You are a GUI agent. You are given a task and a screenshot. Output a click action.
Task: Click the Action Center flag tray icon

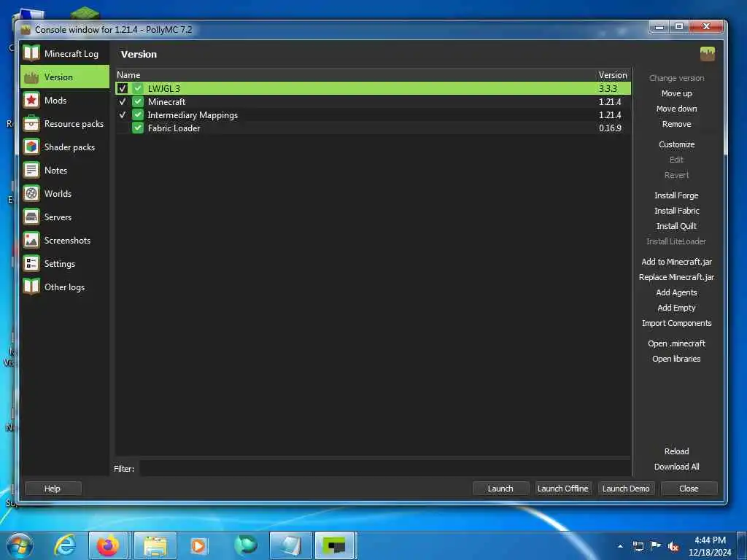pyautogui.click(x=656, y=546)
